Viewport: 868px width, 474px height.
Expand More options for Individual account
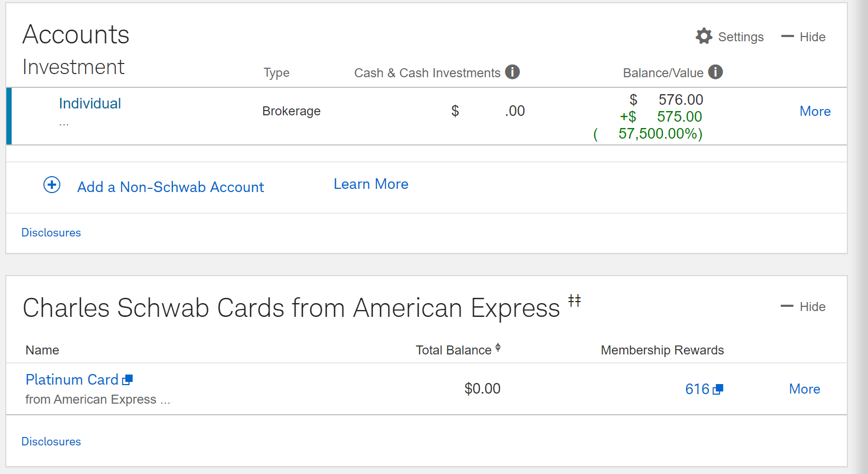815,111
